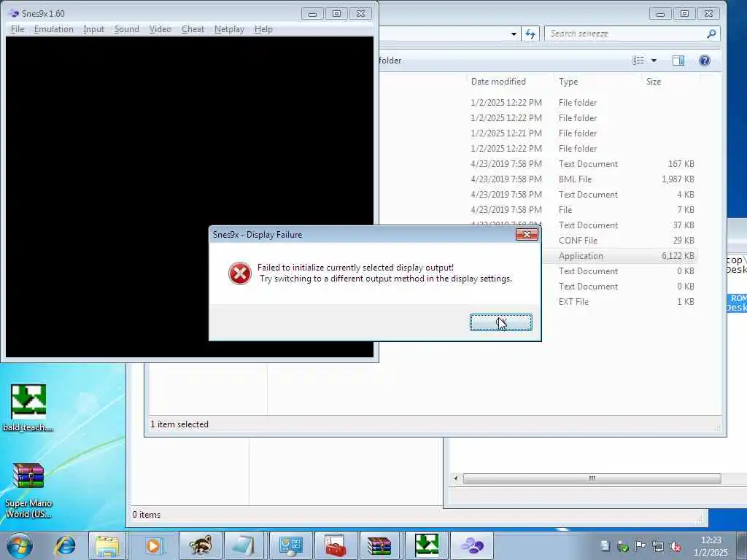Click the red error icon in the dialog
This screenshot has width=747, height=560.
[239, 273]
